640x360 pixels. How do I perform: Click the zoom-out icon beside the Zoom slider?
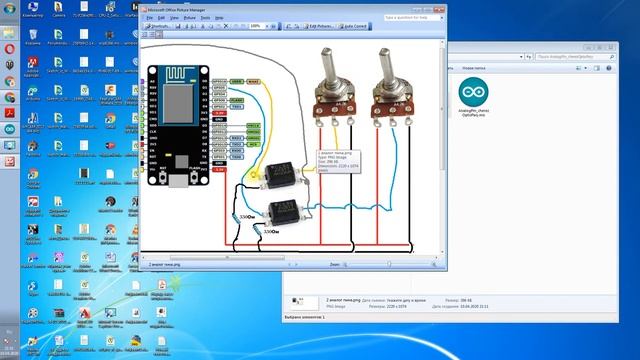[345, 264]
